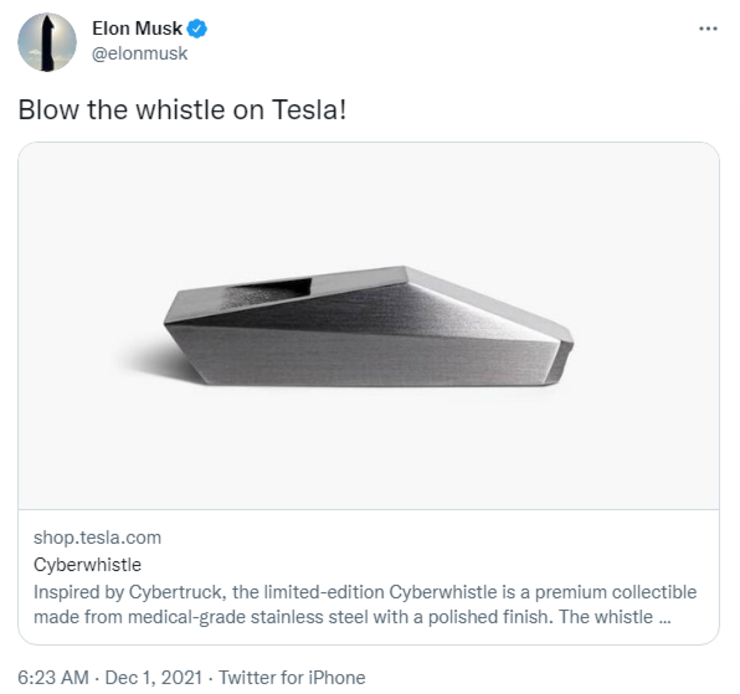The height and width of the screenshot is (694, 740).
Task: Click the Cyberwhistle description text
Action: click(365, 604)
